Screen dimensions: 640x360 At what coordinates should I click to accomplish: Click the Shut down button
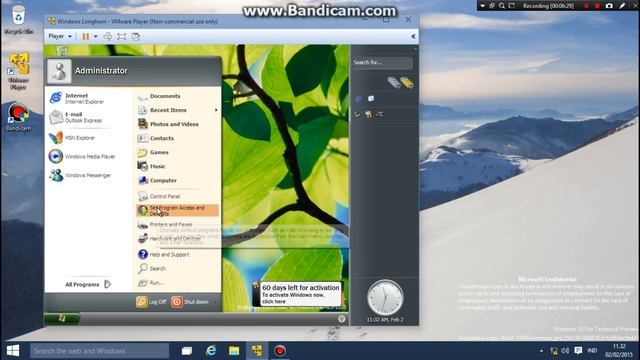pyautogui.click(x=190, y=302)
